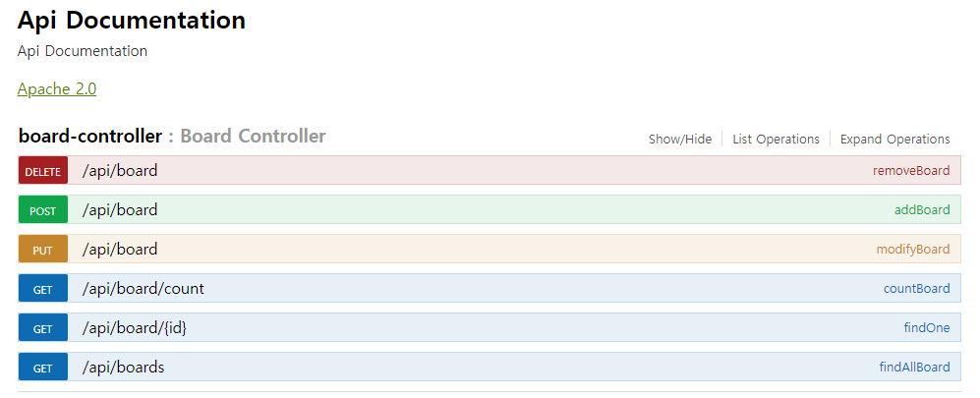This screenshot has height=398, width=980.
Task: Click the removeBoard operation name
Action: (x=911, y=171)
